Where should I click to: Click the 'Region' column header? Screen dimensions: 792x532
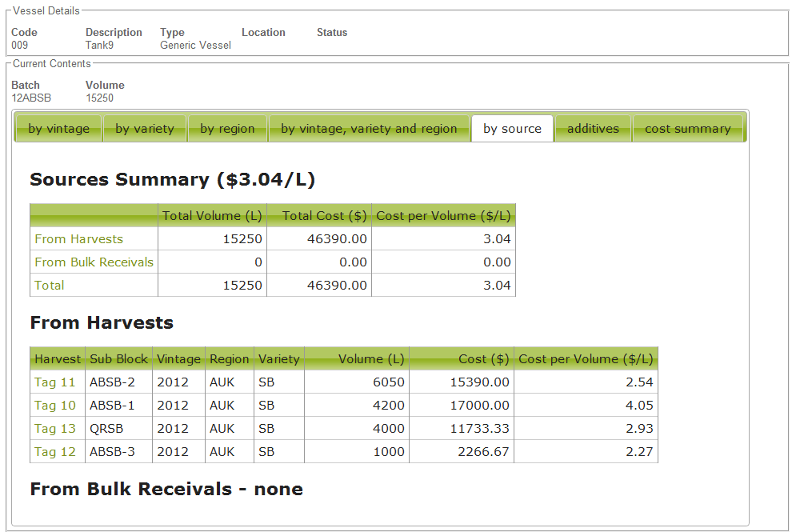(x=230, y=358)
